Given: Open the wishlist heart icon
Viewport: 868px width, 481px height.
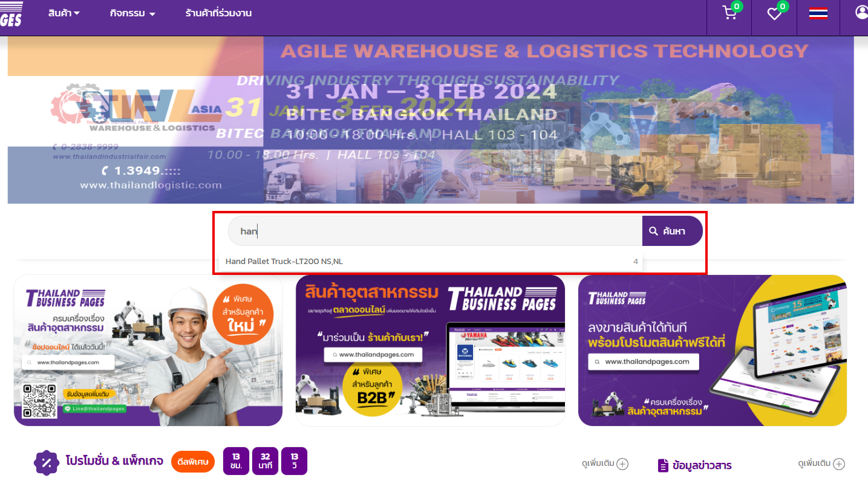Looking at the screenshot, I should tap(775, 13).
